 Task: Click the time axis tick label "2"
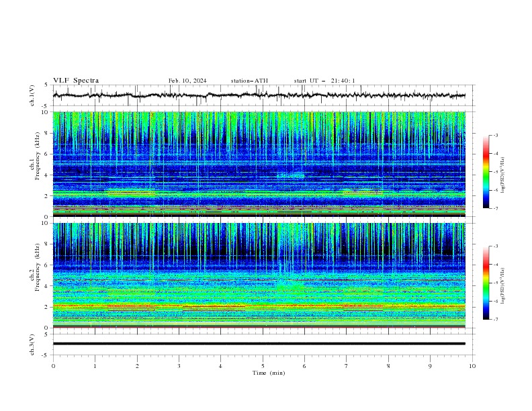(x=137, y=366)
